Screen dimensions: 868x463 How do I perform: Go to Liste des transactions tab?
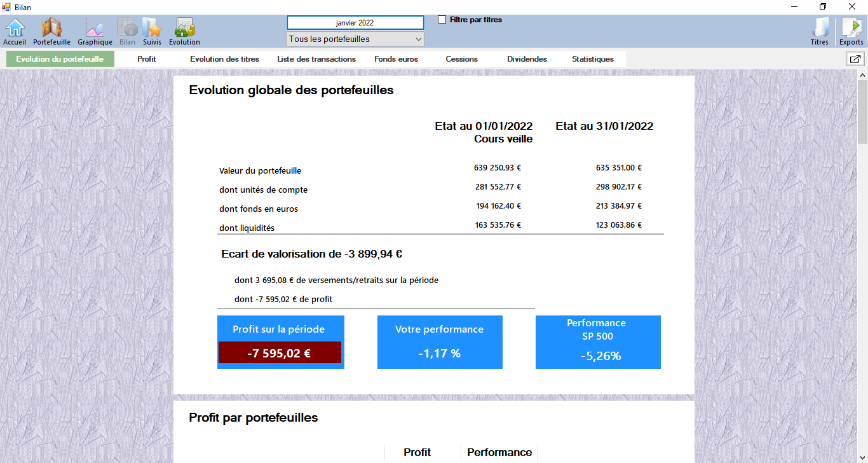point(316,59)
